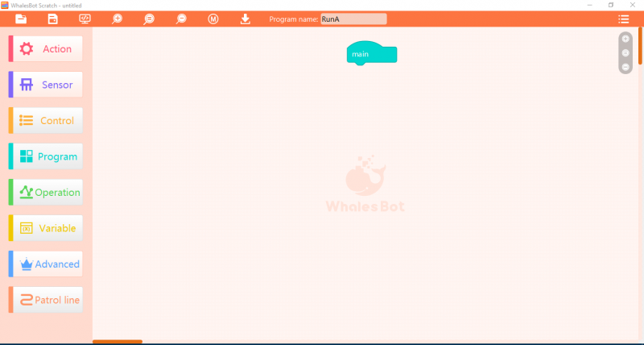Image resolution: width=644 pixels, height=345 pixels.
Task: Restore down the WhalesBot Scratch window
Action: pyautogui.click(x=611, y=6)
